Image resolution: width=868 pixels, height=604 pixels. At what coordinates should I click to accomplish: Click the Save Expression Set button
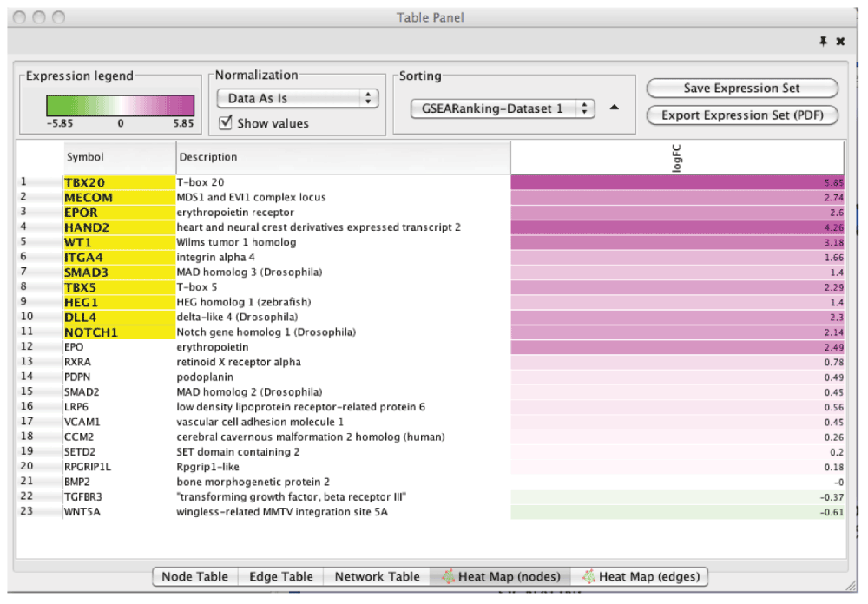[x=742, y=88]
